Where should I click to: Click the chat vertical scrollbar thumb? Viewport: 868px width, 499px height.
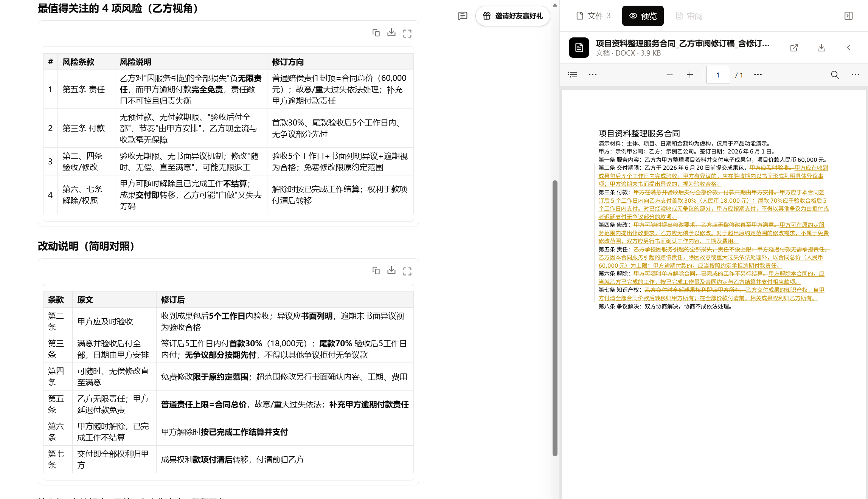(555, 318)
